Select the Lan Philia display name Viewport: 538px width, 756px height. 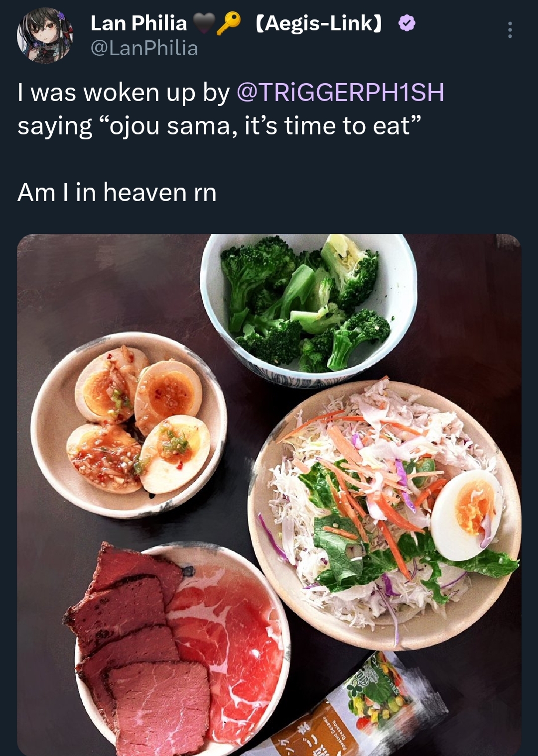click(x=138, y=23)
